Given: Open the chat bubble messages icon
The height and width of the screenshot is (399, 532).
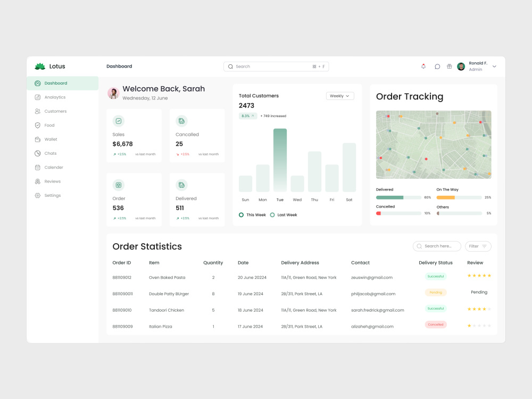Looking at the screenshot, I should pos(437,66).
